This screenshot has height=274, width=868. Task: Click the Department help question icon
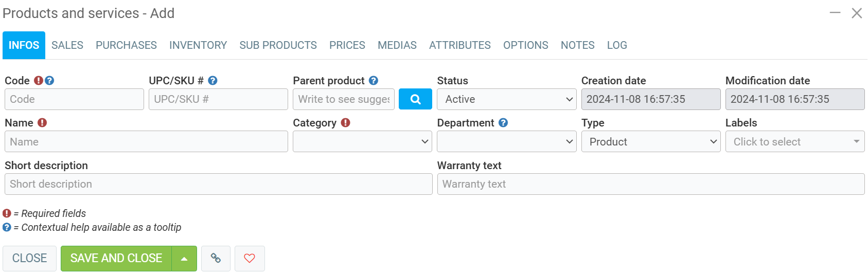coord(503,123)
